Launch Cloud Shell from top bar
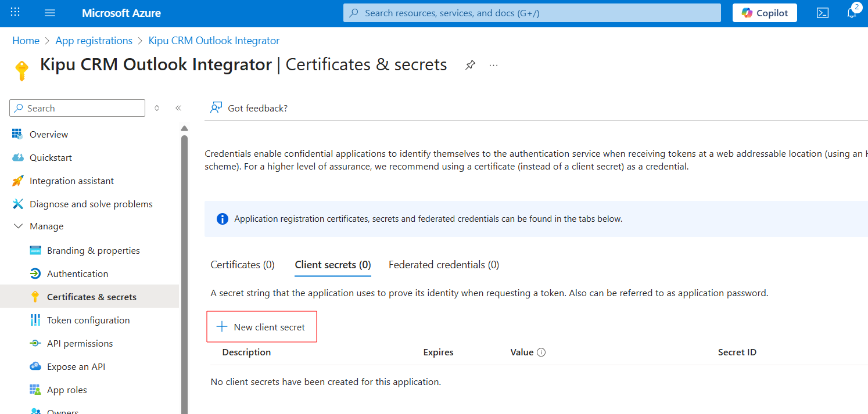Image resolution: width=868 pixels, height=414 pixels. (822, 13)
